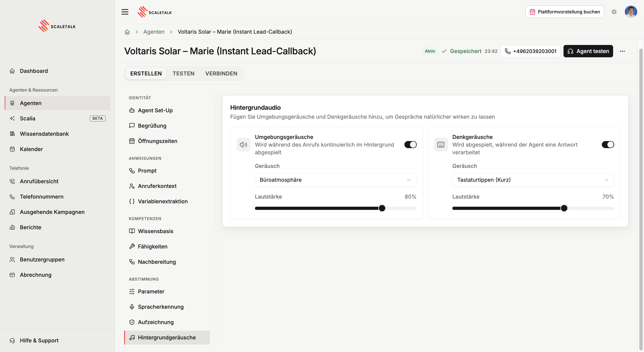Click the Wissensdatenbank books icon
Screen dimensions: 644x352
pos(12,134)
